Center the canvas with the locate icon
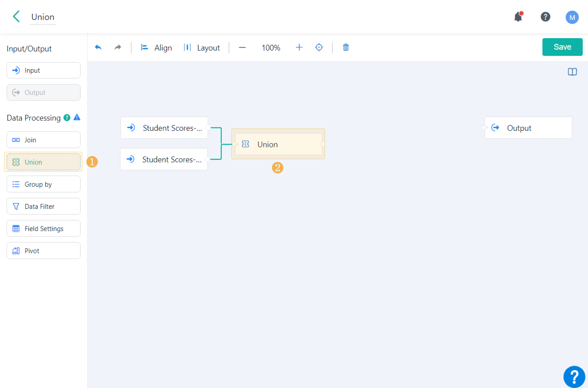Image resolution: width=588 pixels, height=388 pixels. coord(319,47)
